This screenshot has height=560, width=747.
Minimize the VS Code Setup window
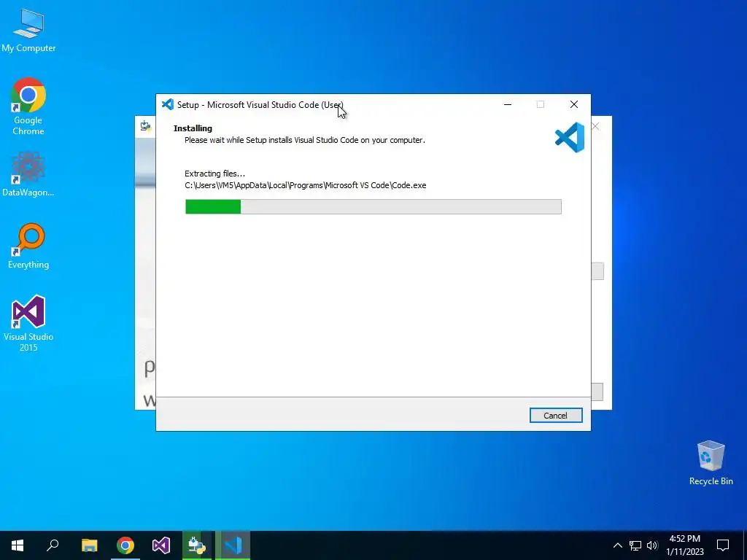coord(508,104)
